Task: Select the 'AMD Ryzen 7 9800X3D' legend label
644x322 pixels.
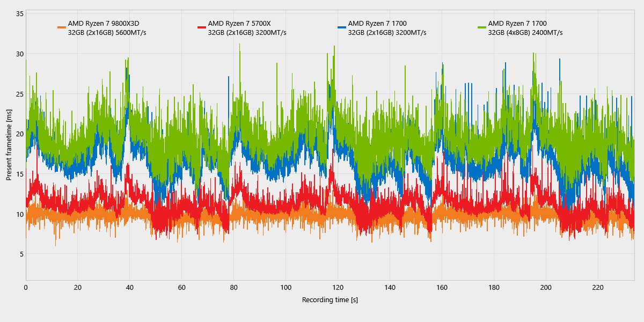Action: pos(103,23)
